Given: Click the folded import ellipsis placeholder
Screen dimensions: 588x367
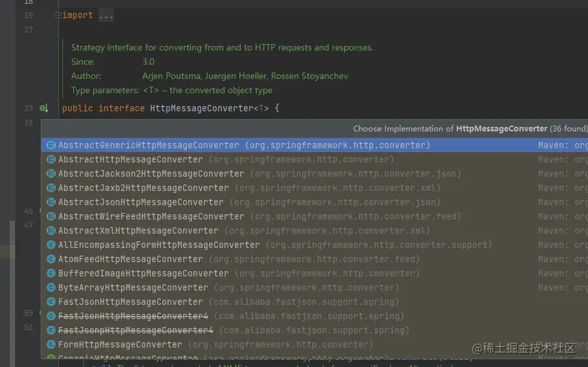Looking at the screenshot, I should (x=106, y=16).
